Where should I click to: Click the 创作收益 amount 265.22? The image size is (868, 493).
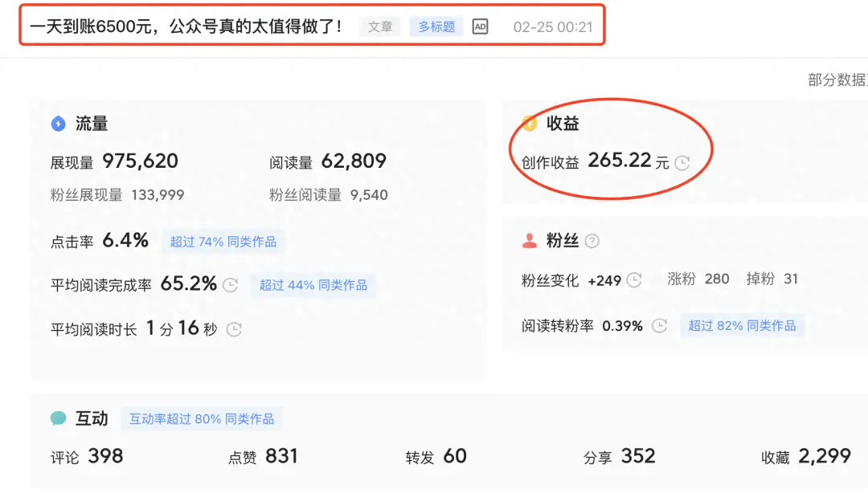pos(620,161)
